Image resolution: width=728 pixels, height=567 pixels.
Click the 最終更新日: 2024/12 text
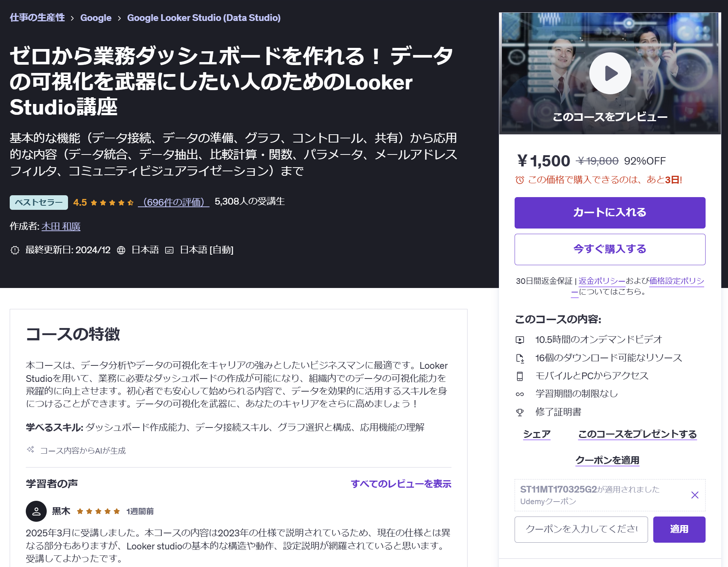click(x=68, y=250)
